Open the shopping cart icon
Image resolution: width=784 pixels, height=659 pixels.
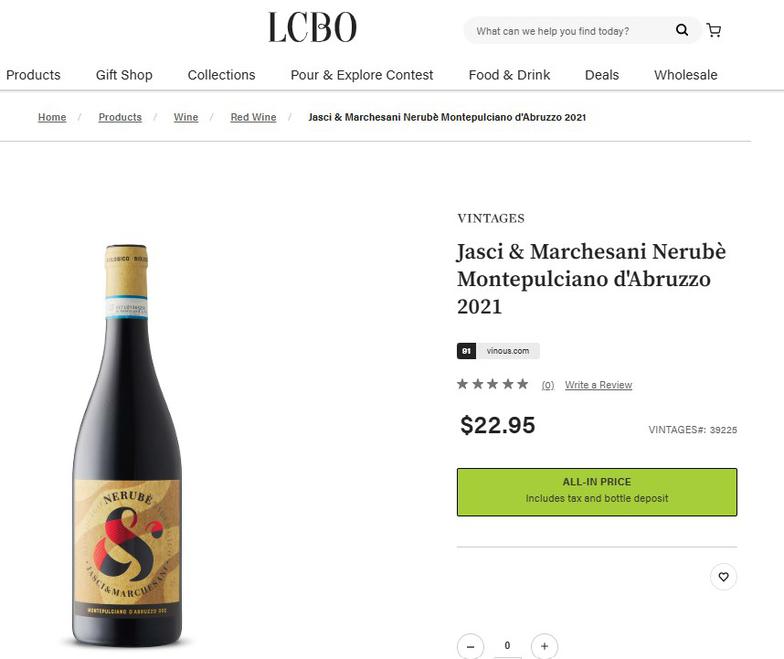[x=714, y=30]
